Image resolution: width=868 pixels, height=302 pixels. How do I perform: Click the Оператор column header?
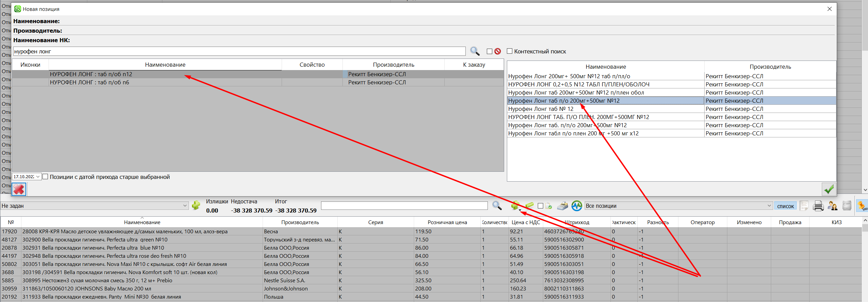[x=703, y=222]
